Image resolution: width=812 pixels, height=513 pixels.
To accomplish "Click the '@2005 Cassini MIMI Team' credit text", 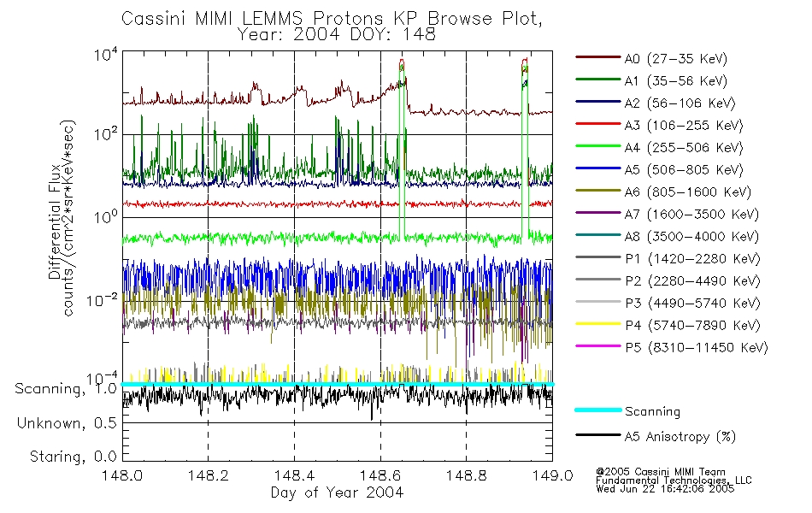I will pyautogui.click(x=660, y=472).
